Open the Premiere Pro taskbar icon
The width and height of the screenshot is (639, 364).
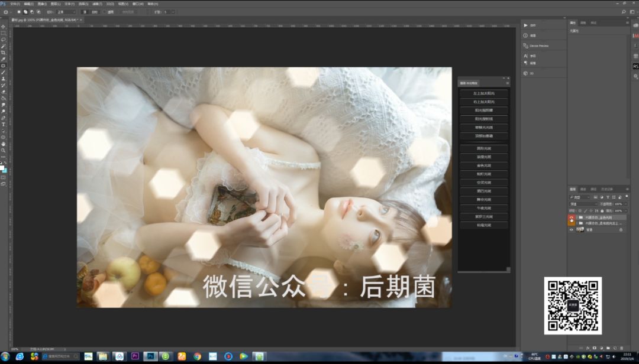click(x=135, y=356)
